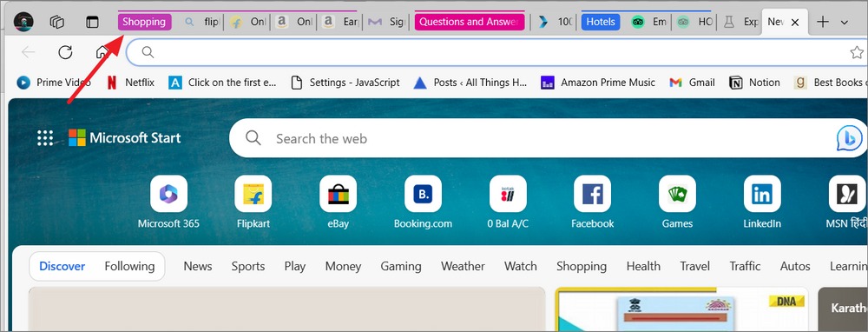Collapse the Hotels tab group
The width and height of the screenshot is (868, 332).
coord(601,23)
